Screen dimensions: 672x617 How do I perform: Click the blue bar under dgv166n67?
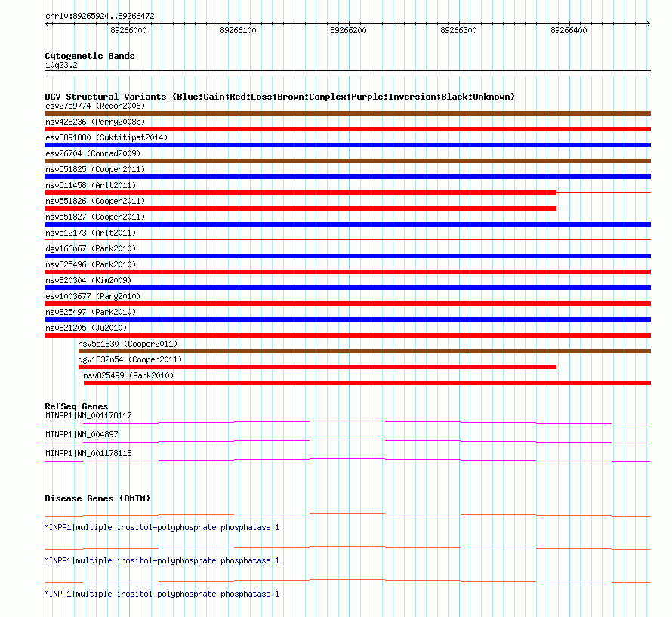pyautogui.click(x=347, y=256)
